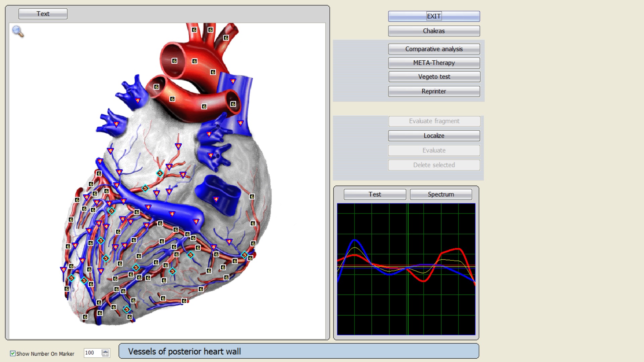
Task: Increase the marker value with up arrow
Action: coord(105,351)
